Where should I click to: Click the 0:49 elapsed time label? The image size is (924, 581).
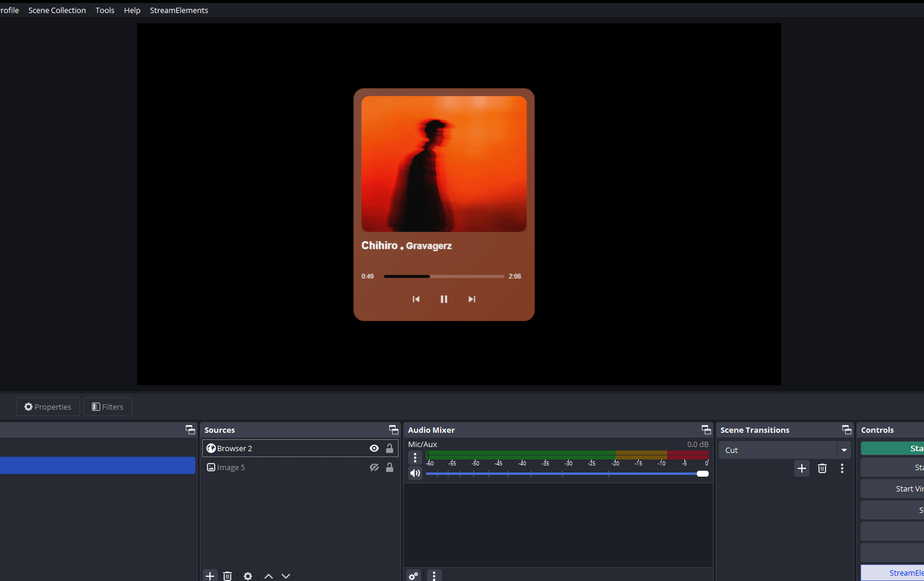click(368, 276)
